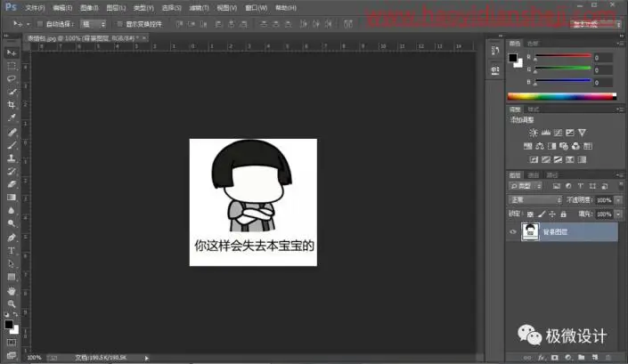Image resolution: width=628 pixels, height=364 pixels.
Task: Open the 窗口(W) menu
Action: click(257, 8)
